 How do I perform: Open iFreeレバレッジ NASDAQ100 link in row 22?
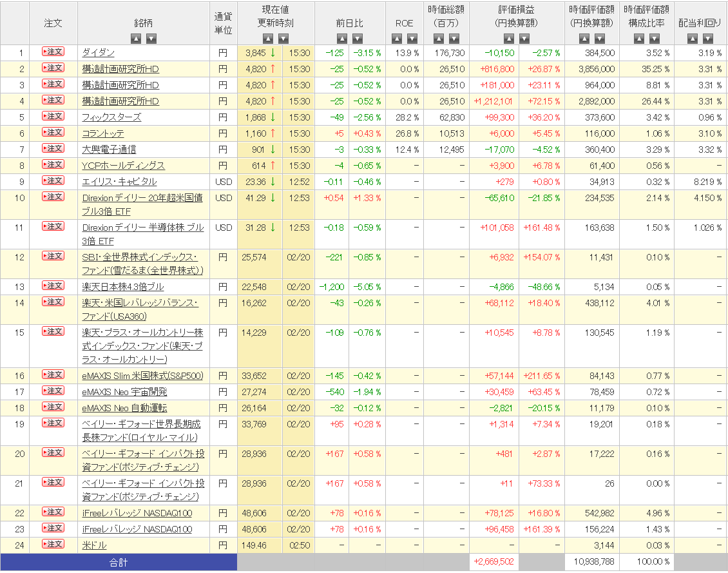[137, 513]
